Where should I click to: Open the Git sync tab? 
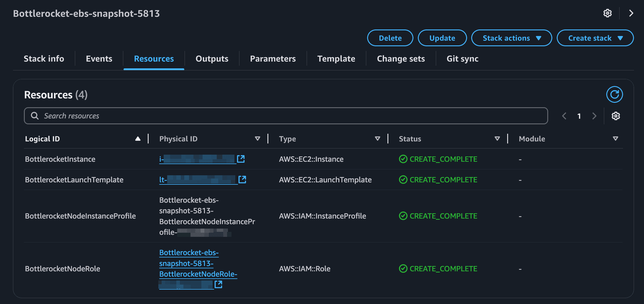pos(462,59)
